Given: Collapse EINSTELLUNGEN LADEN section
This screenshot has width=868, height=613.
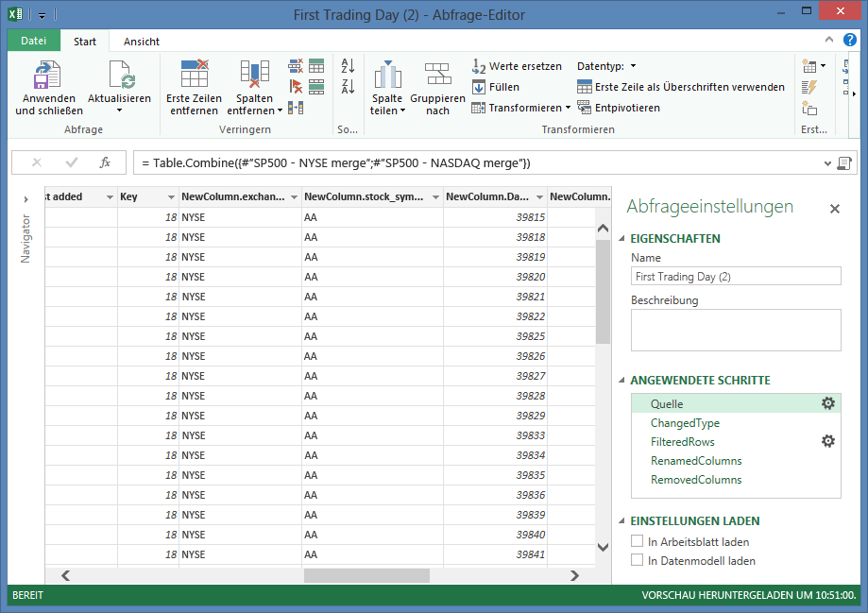Looking at the screenshot, I should [621, 521].
